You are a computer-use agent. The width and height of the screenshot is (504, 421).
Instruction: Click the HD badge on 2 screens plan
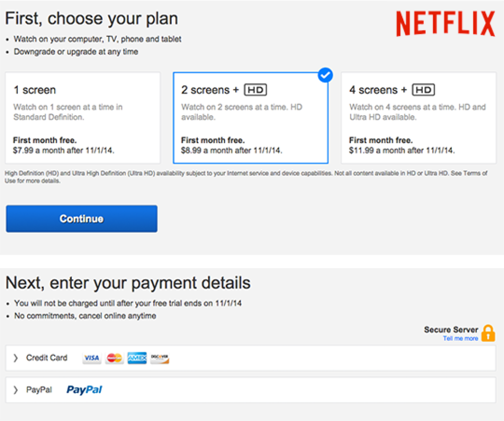tap(255, 90)
